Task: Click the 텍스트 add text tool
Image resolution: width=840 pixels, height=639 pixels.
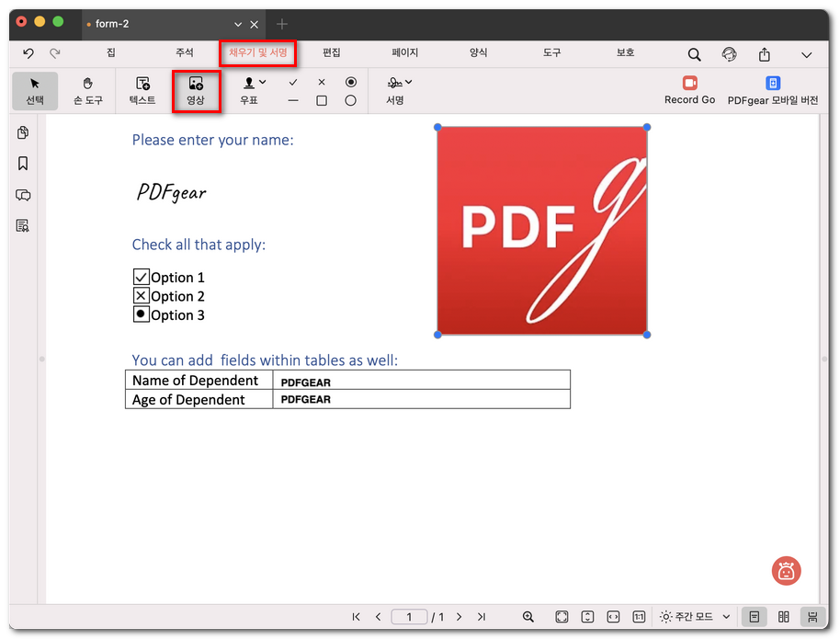Action: pos(142,90)
